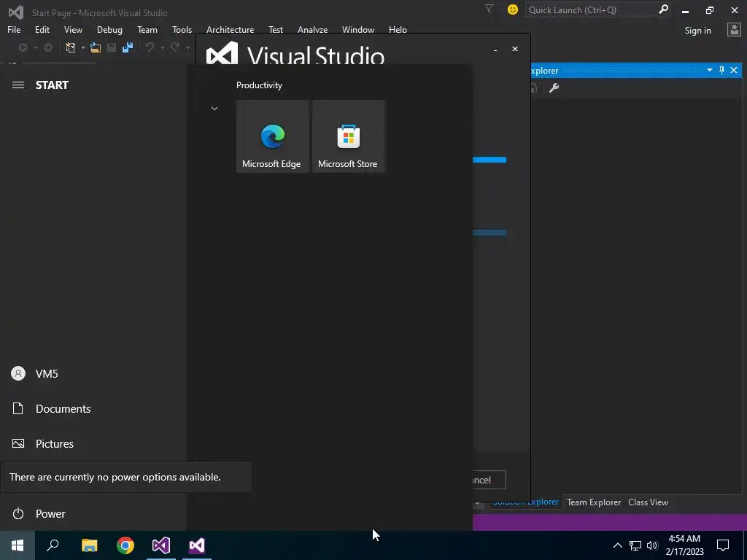The height and width of the screenshot is (560, 747).
Task: Click the New Project toolbar icon
Action: click(71, 47)
